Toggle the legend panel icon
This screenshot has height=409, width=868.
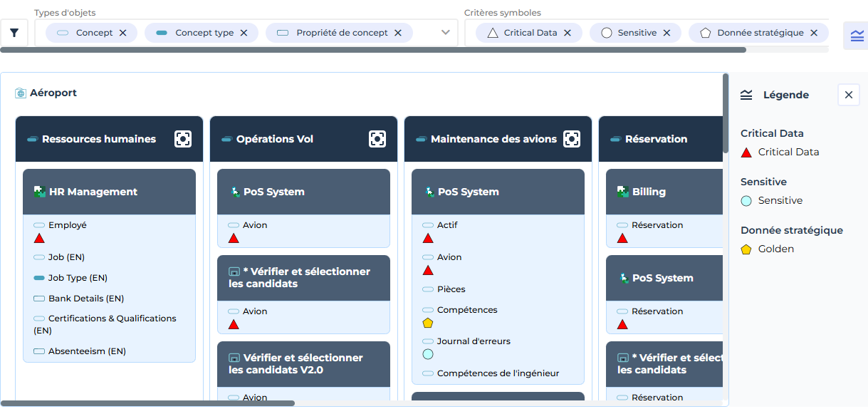857,36
